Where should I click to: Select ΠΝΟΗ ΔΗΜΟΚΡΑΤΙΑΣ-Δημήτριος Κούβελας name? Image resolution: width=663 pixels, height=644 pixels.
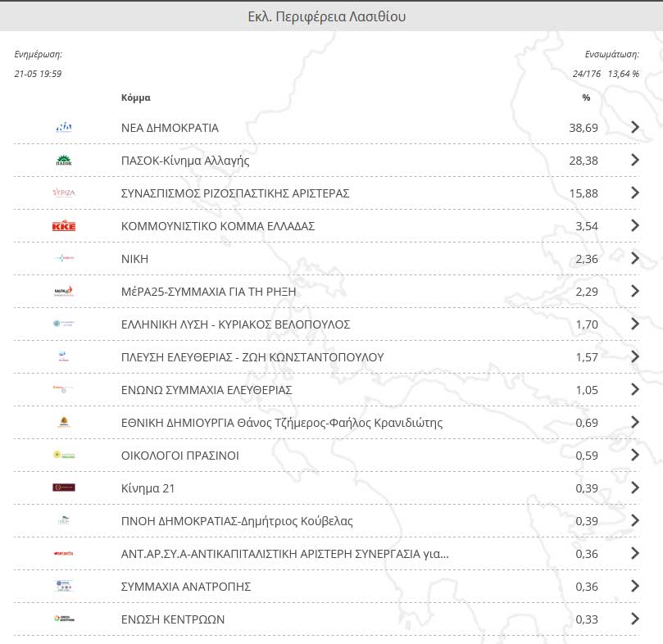pos(237,521)
